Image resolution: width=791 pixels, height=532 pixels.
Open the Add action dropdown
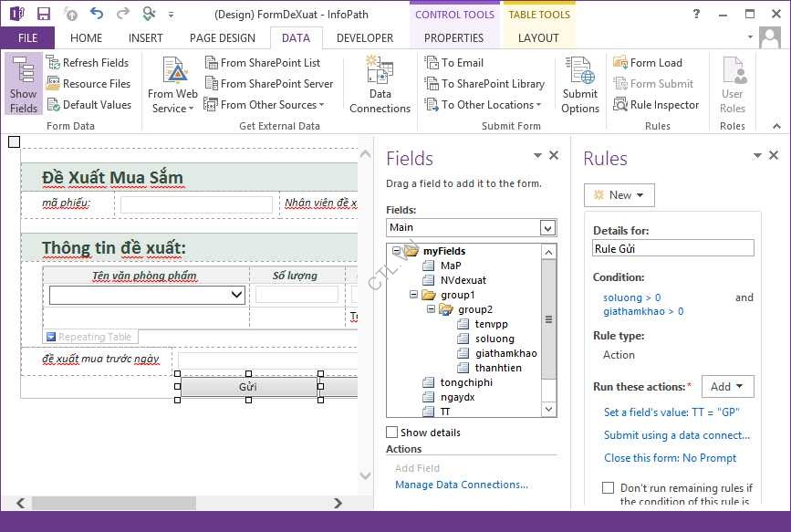coord(727,387)
